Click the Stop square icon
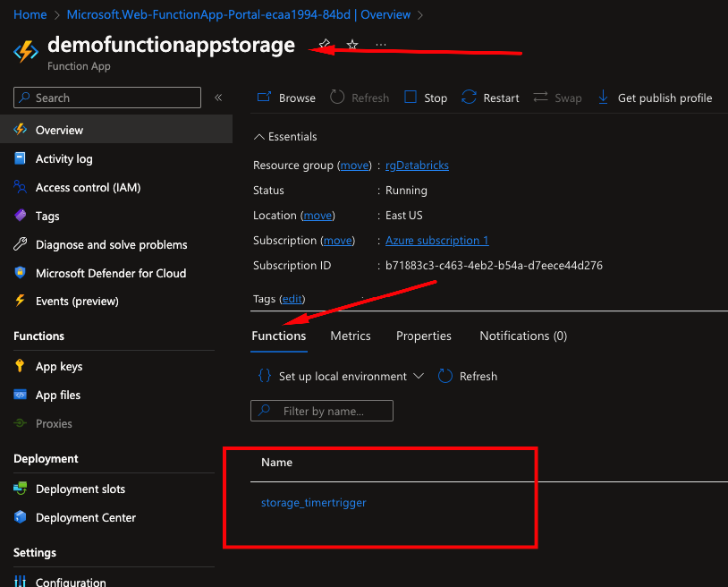The height and width of the screenshot is (587, 728). coord(411,97)
